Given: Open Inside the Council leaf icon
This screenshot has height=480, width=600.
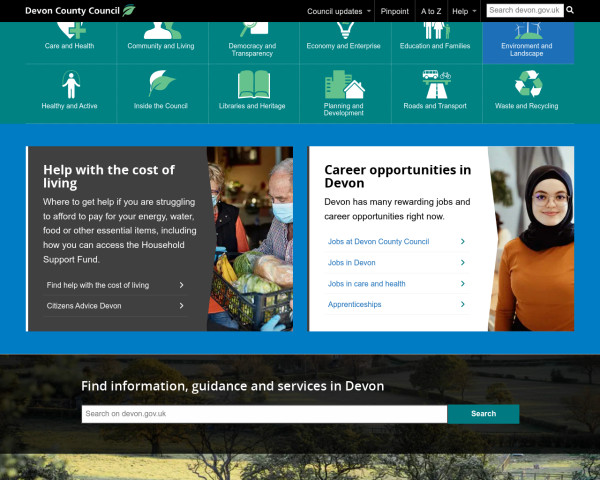Looking at the screenshot, I should [162, 84].
